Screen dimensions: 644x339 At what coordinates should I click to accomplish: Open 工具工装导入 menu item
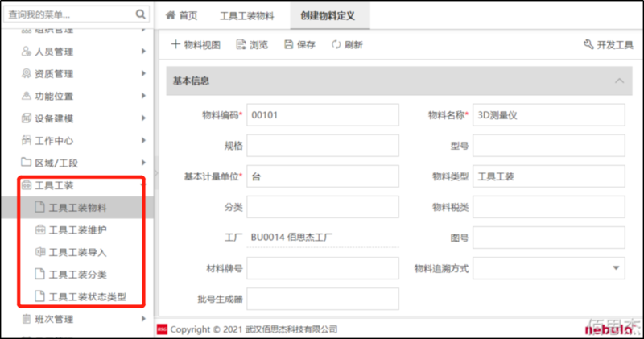pos(77,252)
